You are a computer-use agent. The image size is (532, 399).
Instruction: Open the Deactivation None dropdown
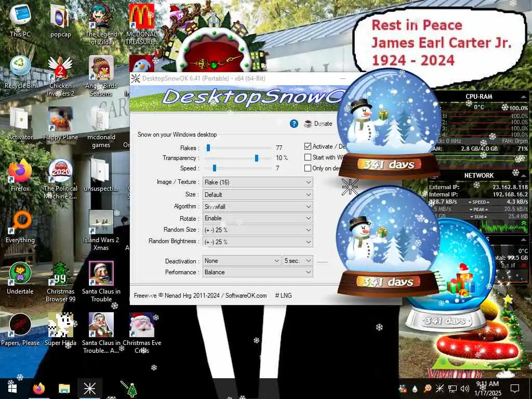(x=242, y=261)
